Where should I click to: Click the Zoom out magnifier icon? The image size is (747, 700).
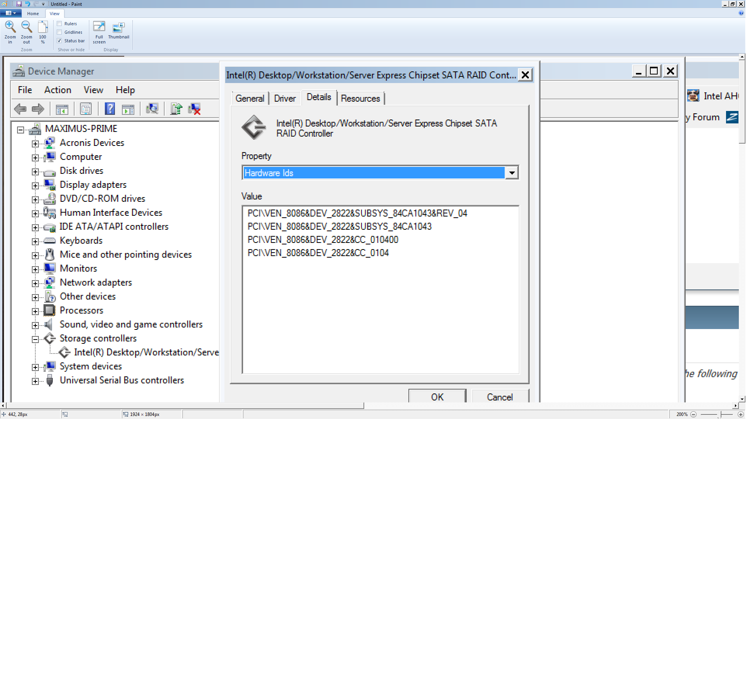click(x=26, y=27)
